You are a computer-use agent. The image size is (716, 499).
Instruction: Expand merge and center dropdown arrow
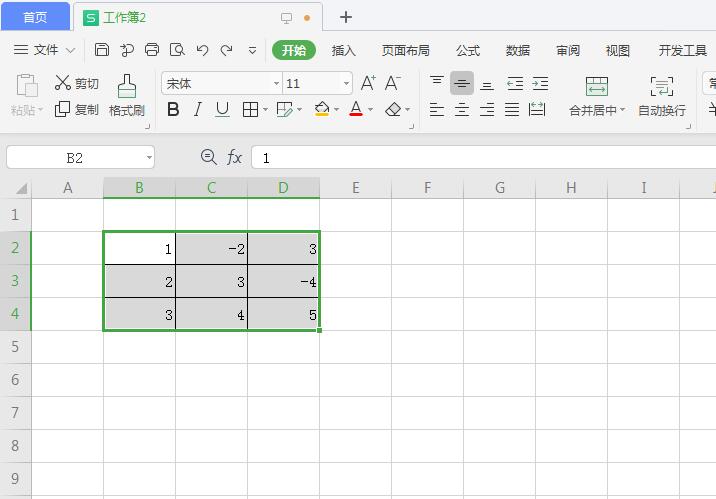(x=622, y=110)
